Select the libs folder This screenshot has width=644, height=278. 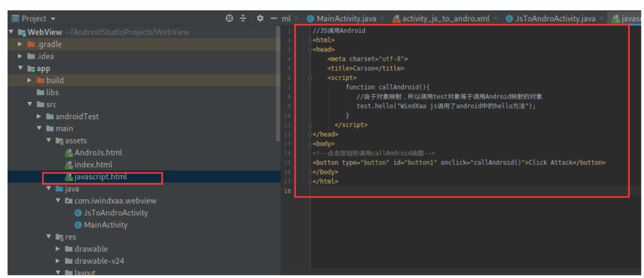[52, 92]
